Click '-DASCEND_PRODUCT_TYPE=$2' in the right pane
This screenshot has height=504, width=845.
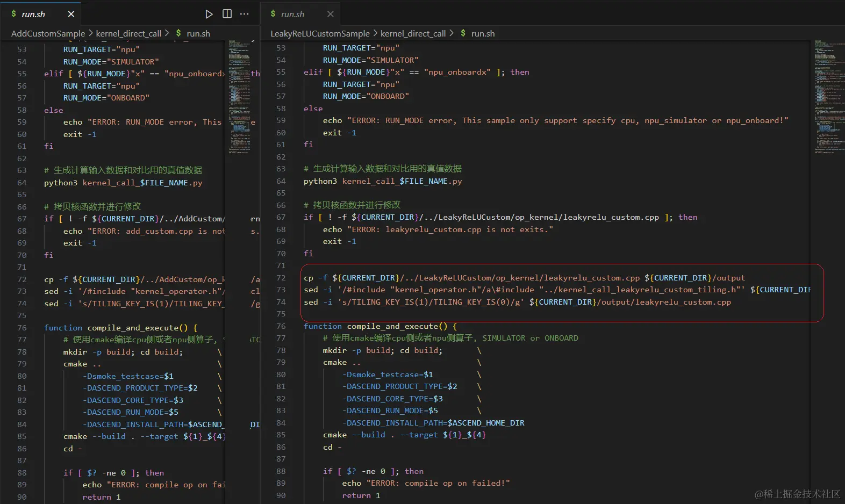click(x=399, y=386)
